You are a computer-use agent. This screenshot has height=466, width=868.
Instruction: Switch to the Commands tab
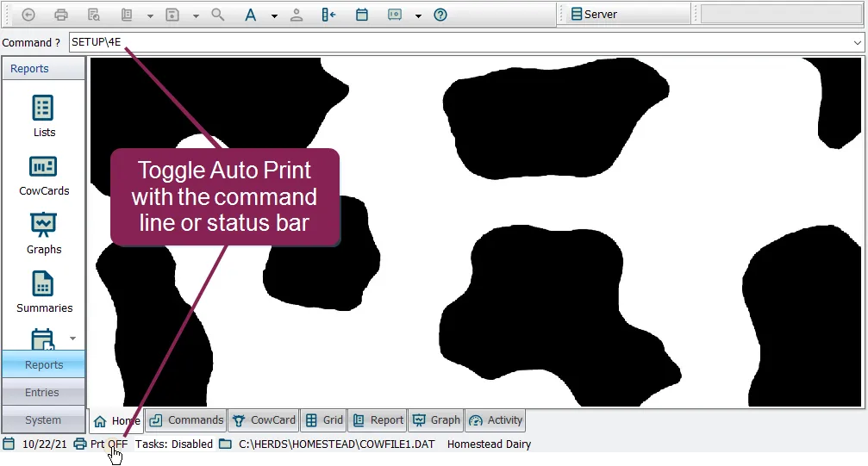[186, 420]
